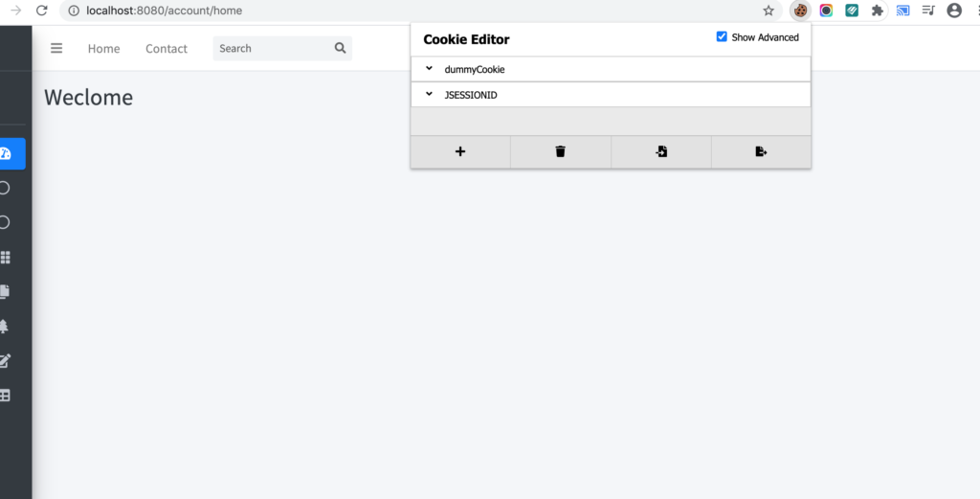
Task: Click the import cookies icon
Action: click(661, 151)
